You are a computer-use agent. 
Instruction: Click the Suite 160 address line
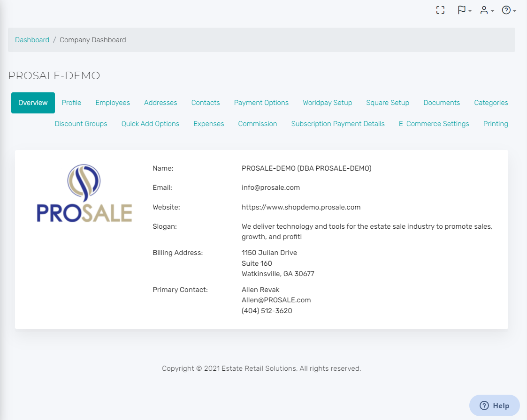257,263
